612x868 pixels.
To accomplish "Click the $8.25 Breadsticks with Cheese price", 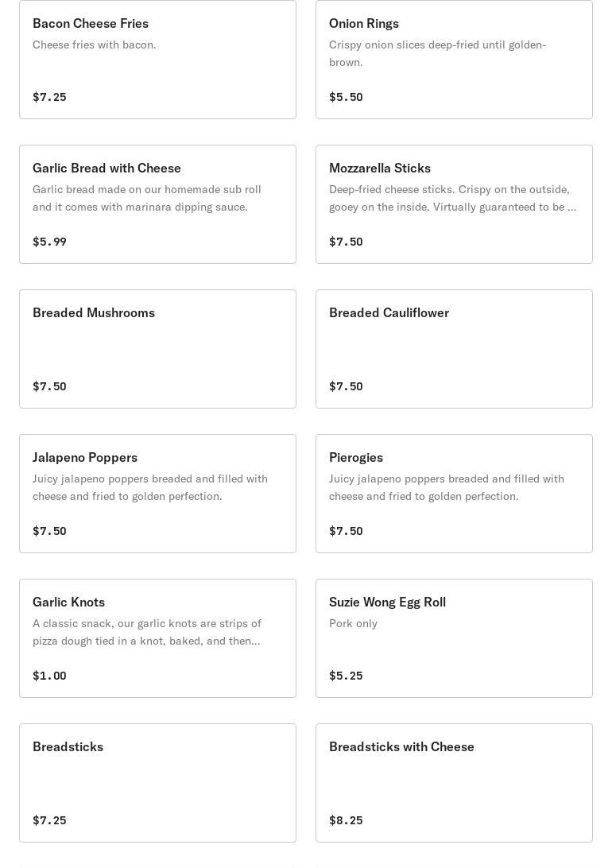I will pyautogui.click(x=346, y=820).
